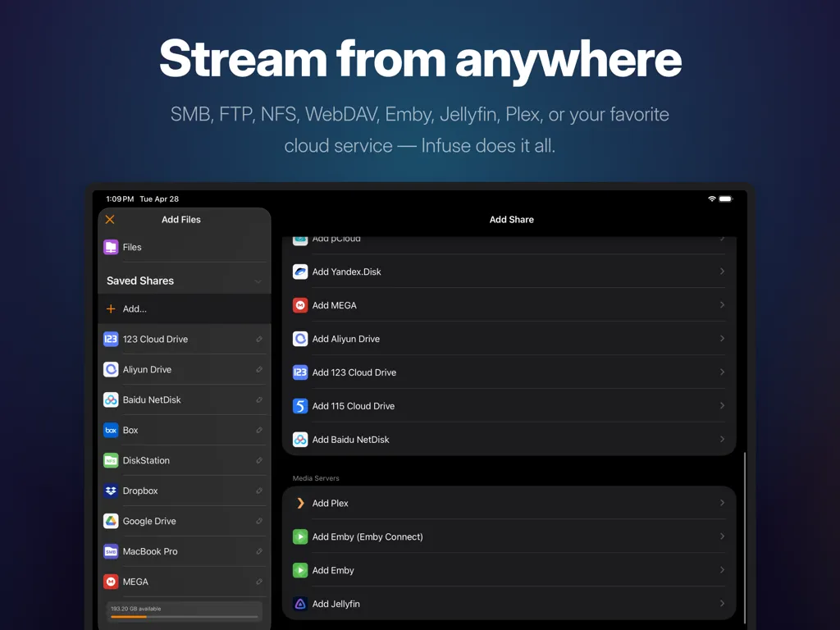
Task: Open the Box saved share icon
Action: tap(111, 430)
